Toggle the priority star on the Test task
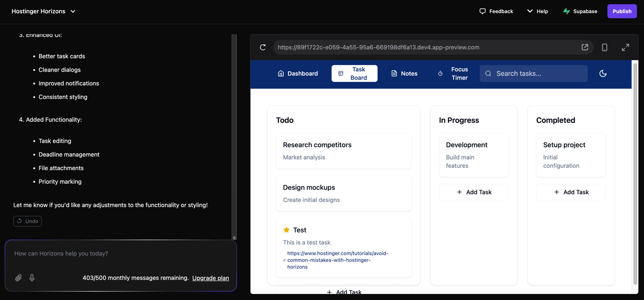 287,230
